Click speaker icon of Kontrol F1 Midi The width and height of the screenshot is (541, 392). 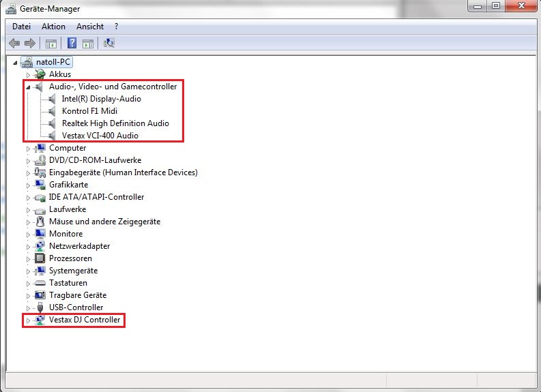click(x=52, y=111)
